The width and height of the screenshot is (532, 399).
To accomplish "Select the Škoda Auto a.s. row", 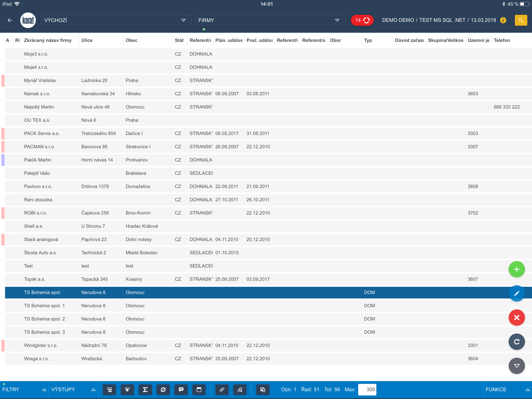I will pyautogui.click(x=268, y=252).
